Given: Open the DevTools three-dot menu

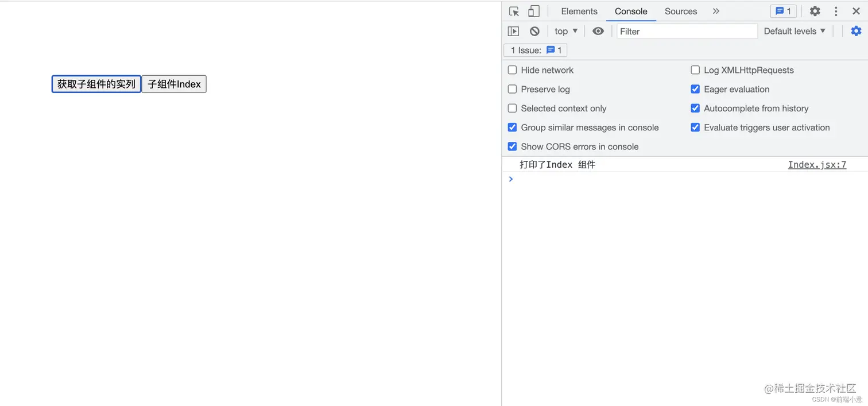Looking at the screenshot, I should (836, 11).
